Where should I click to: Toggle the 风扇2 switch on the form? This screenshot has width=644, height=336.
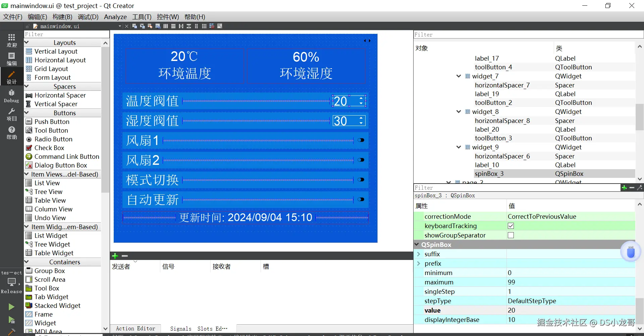[x=361, y=160]
